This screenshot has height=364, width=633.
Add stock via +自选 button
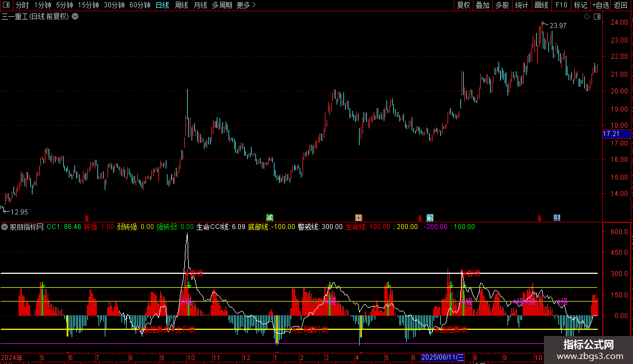[x=601, y=5]
